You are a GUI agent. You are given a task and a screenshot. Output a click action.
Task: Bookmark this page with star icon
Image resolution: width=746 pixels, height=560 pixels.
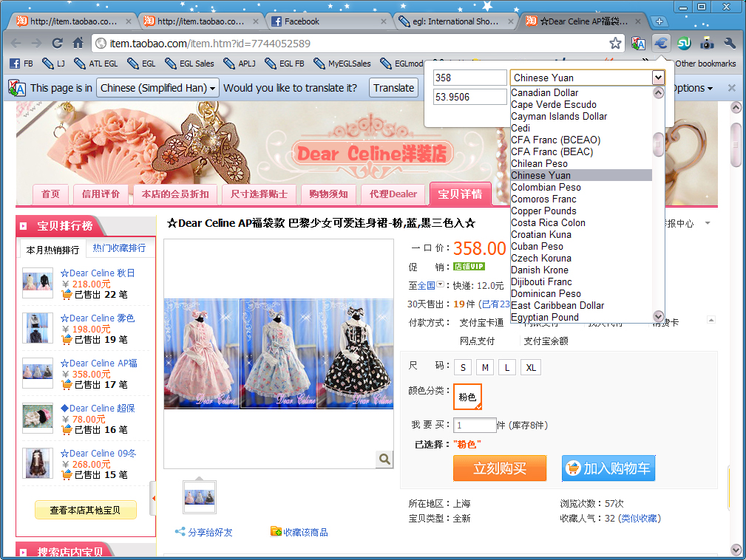(615, 44)
